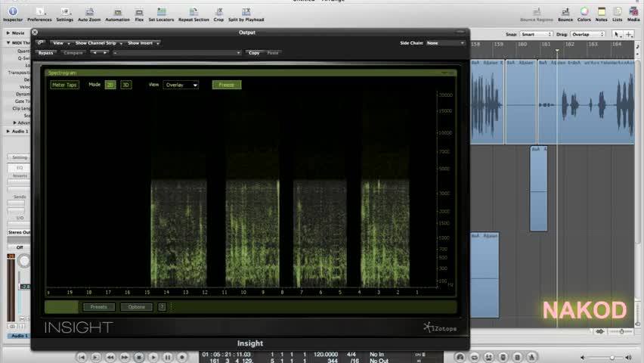Viewport: 644px width, 363px height.
Task: Click the Meter Taps button
Action: (64, 85)
